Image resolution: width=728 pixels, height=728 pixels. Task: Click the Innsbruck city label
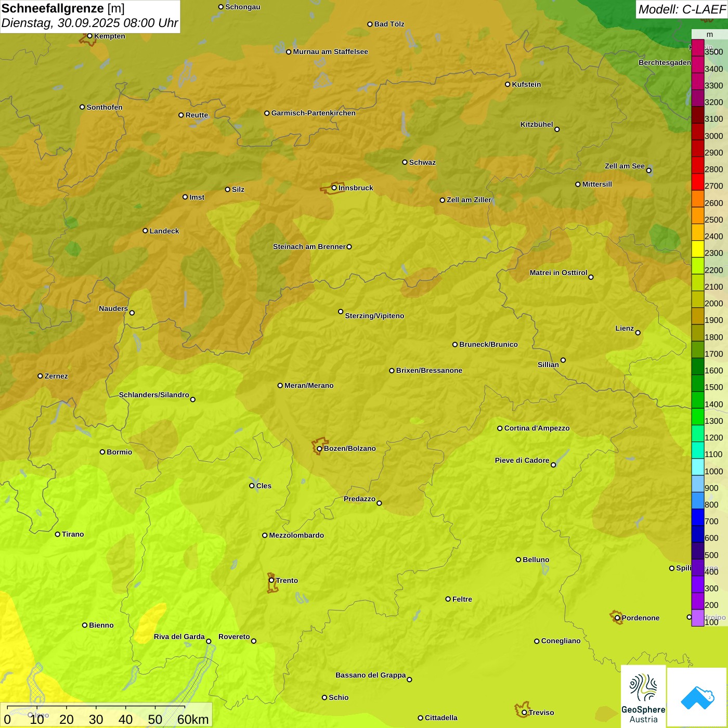356,188
